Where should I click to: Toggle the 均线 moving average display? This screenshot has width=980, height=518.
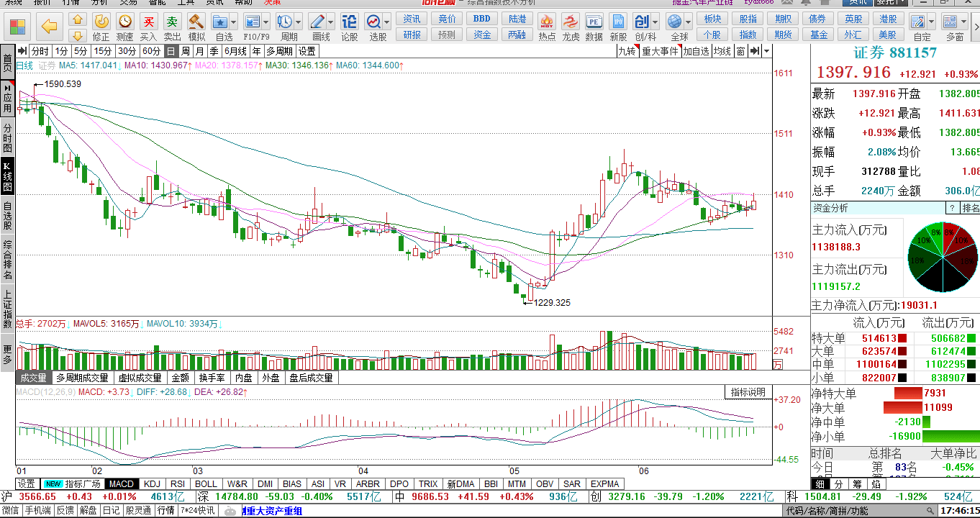pyautogui.click(x=722, y=51)
